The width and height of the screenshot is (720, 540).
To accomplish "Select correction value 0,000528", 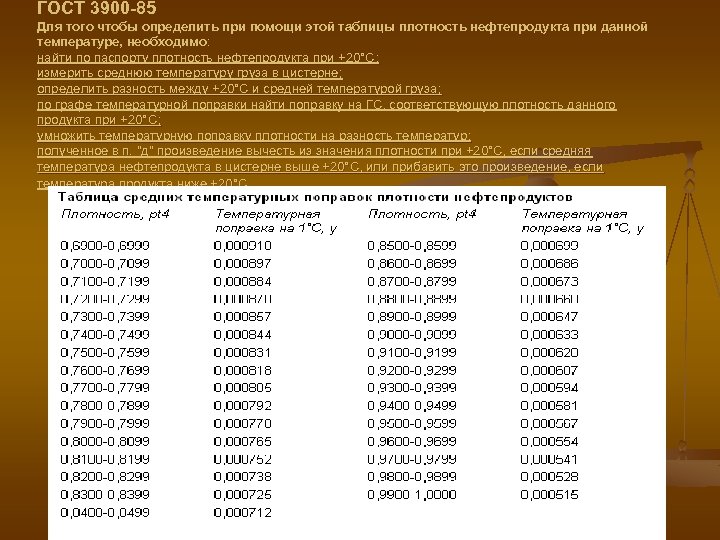I will coord(549,477).
